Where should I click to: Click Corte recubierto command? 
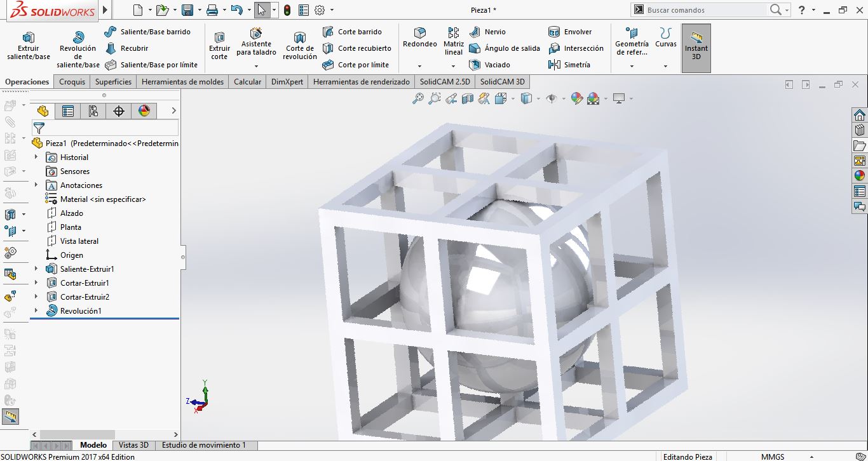[356, 48]
